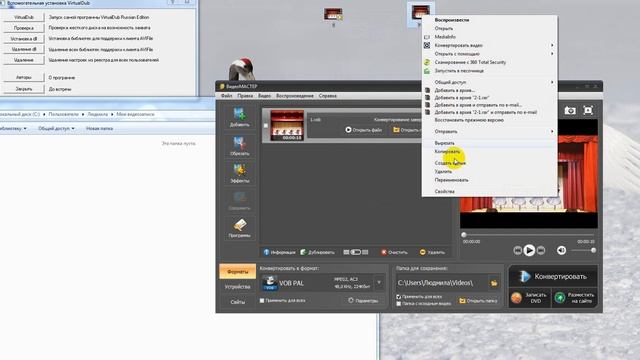The image size is (640, 360).
Task: Click the VOB format icon
Action: coord(269,283)
